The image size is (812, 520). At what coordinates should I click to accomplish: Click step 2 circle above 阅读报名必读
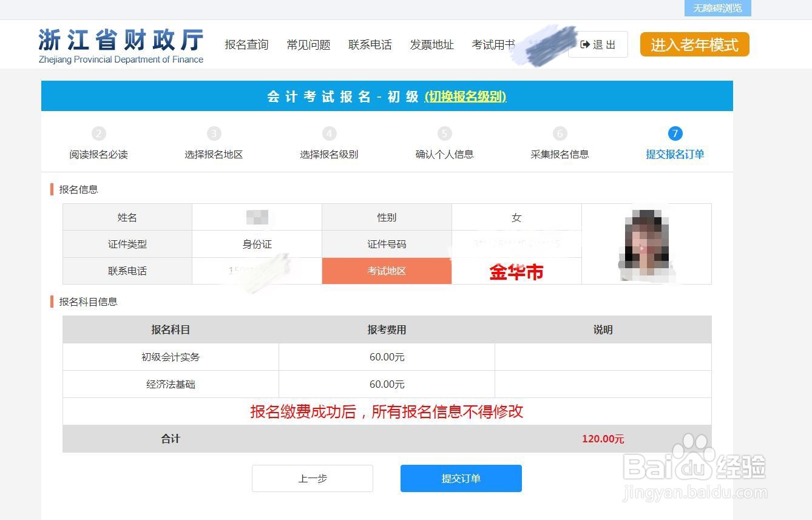point(99,133)
